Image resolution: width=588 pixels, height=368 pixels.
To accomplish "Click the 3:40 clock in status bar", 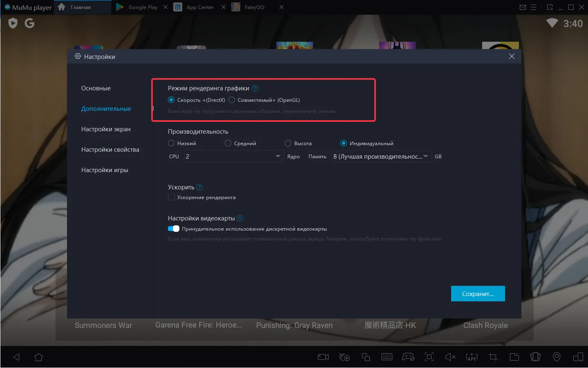I will coord(573,24).
